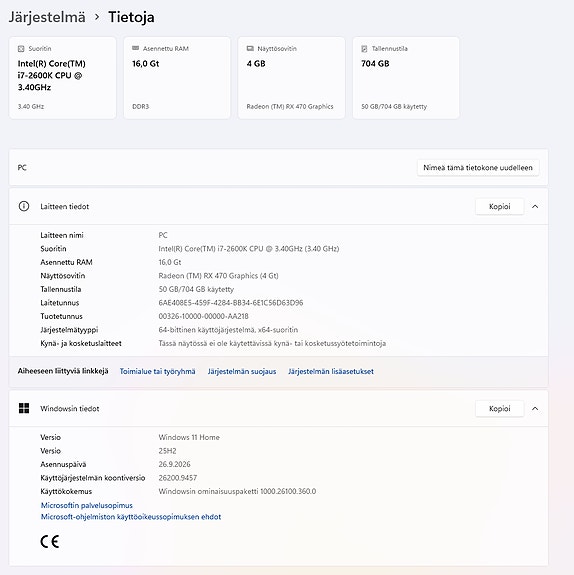574x575 pixels.
Task: Open Toimialue tai työryhmä link
Action: [158, 371]
